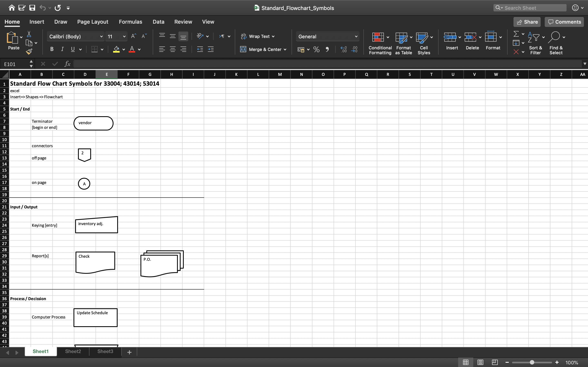Switch to Sheet2
Screen dimensions: 588x367
[x=72, y=351]
